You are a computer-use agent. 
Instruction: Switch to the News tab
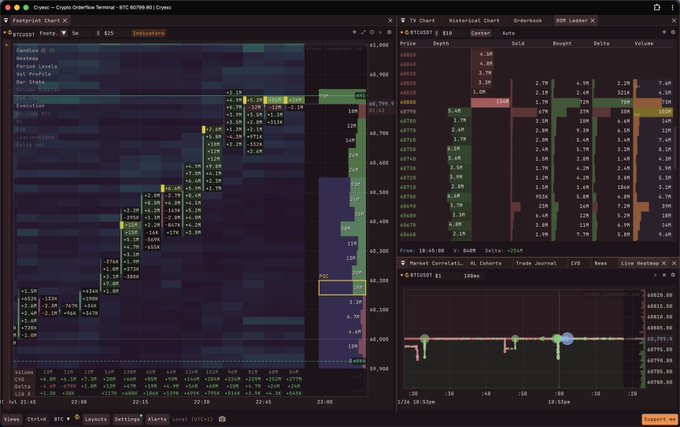(601, 263)
